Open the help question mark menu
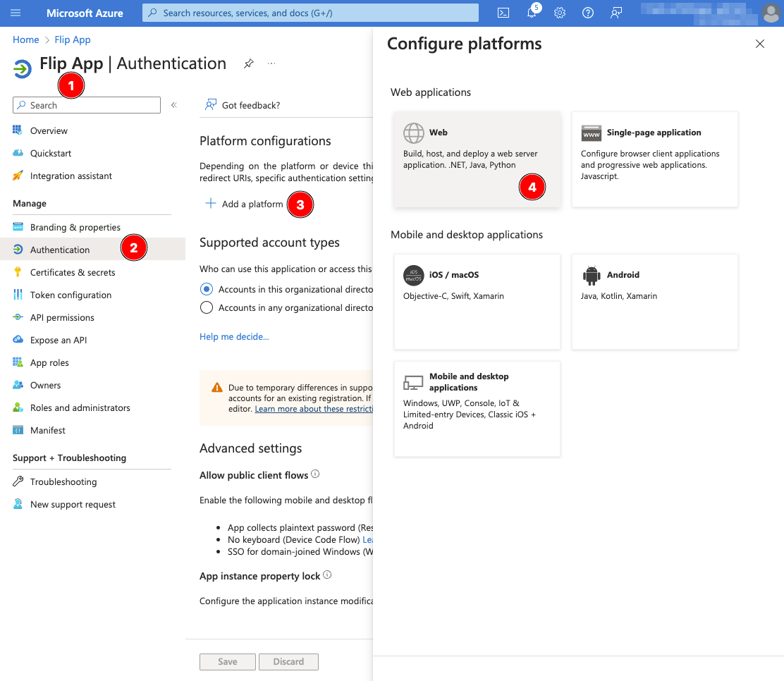 pyautogui.click(x=588, y=13)
